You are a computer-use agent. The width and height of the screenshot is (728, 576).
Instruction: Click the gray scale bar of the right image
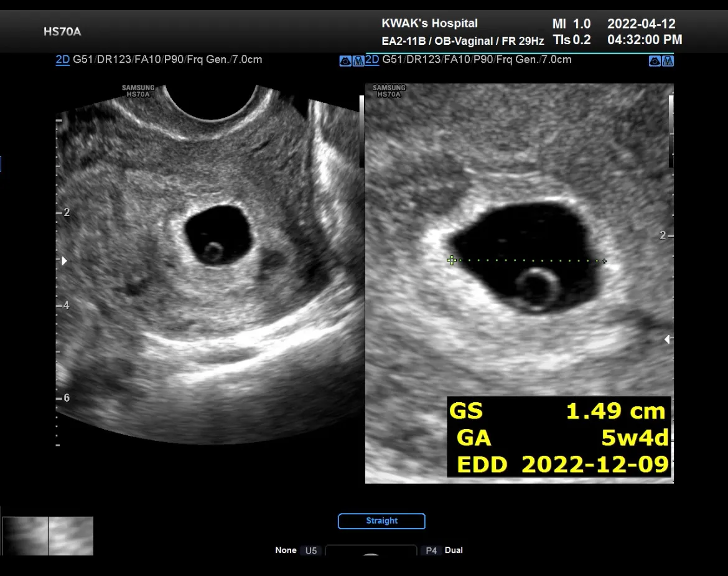(x=671, y=131)
